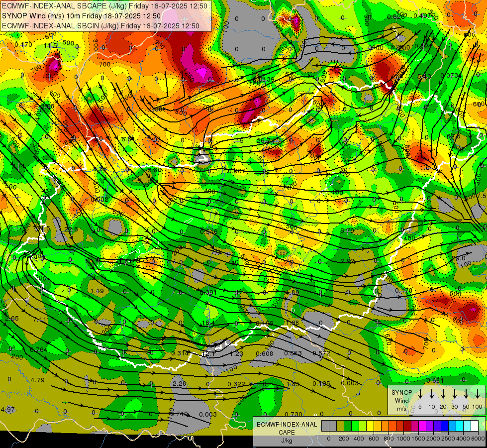Image resolution: width=487 pixels, height=448 pixels.
Task: Pick the bright magenta swatch in CAPE legend
Action: [x=422, y=426]
